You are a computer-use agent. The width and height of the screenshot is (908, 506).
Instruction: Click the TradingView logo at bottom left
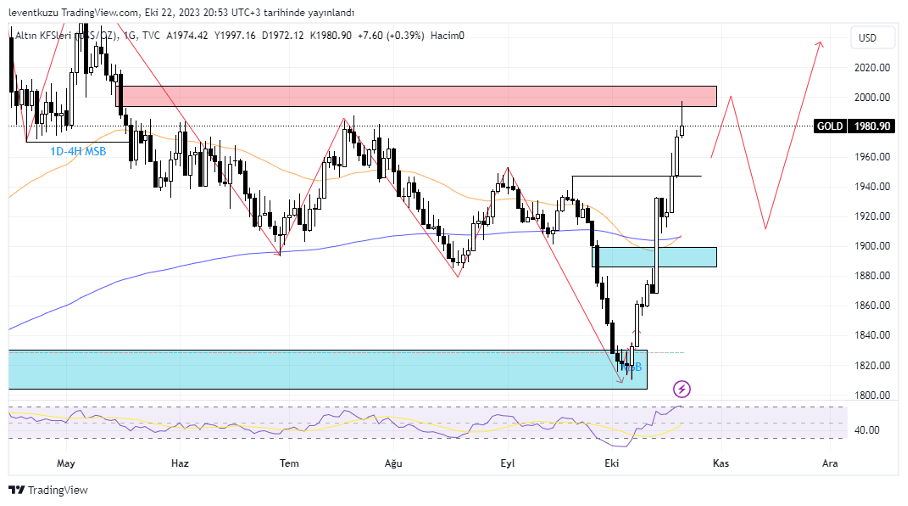pyautogui.click(x=48, y=490)
